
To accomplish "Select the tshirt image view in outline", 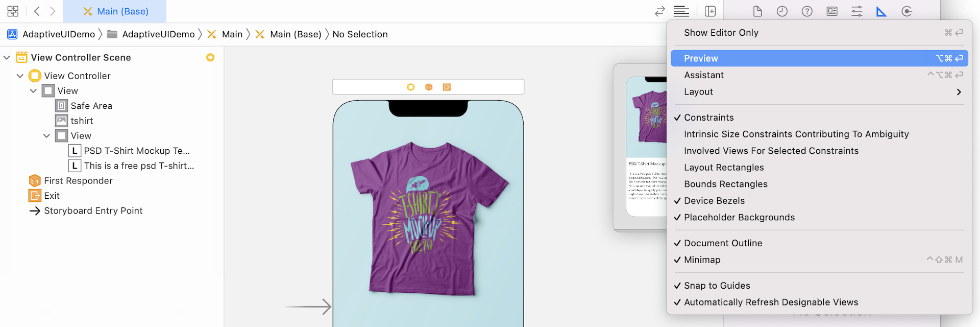I will (x=82, y=121).
